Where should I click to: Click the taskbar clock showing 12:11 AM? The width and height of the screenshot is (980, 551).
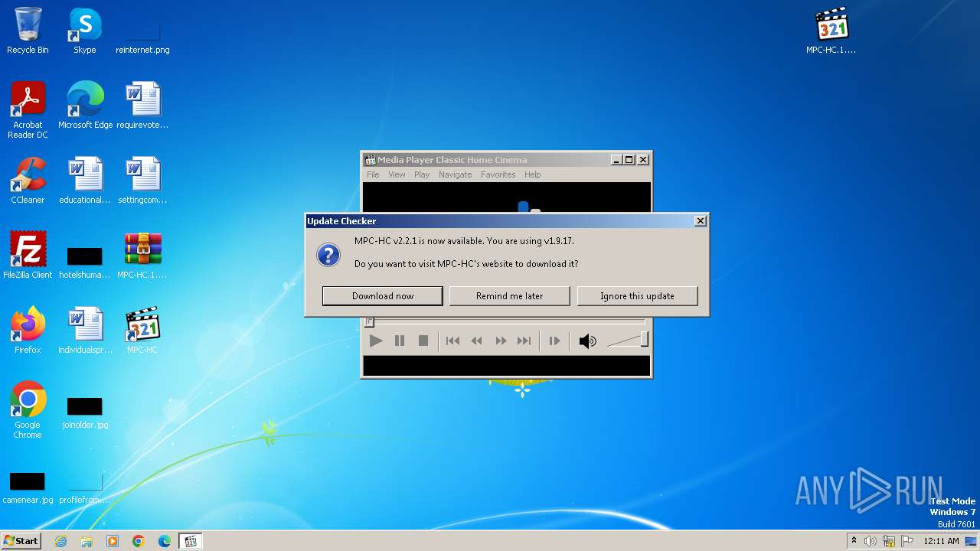(941, 541)
